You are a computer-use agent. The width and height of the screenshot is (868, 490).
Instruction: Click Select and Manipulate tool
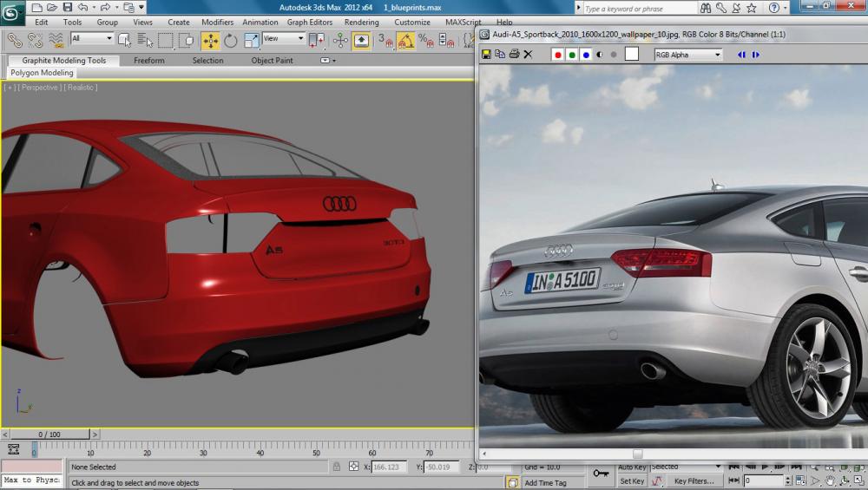[x=340, y=41]
